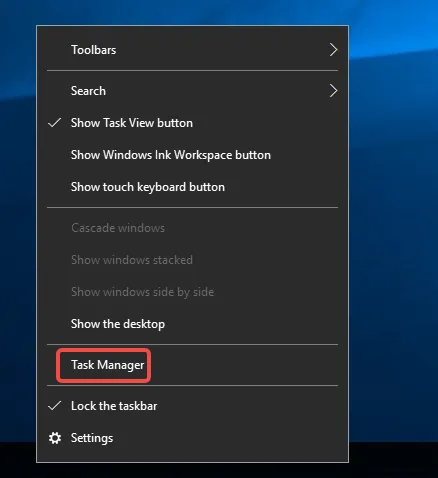Click the Toolbars label text
This screenshot has height=478, width=438.
pos(94,50)
